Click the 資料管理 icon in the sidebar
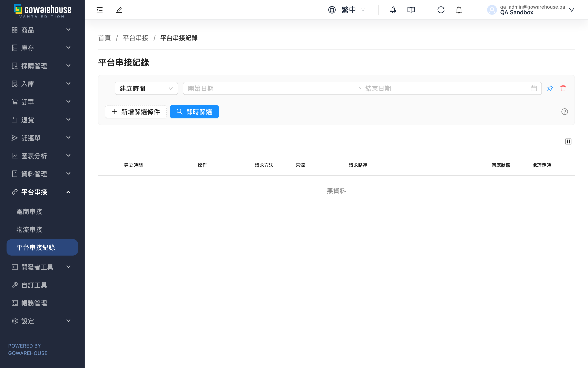 (x=14, y=174)
